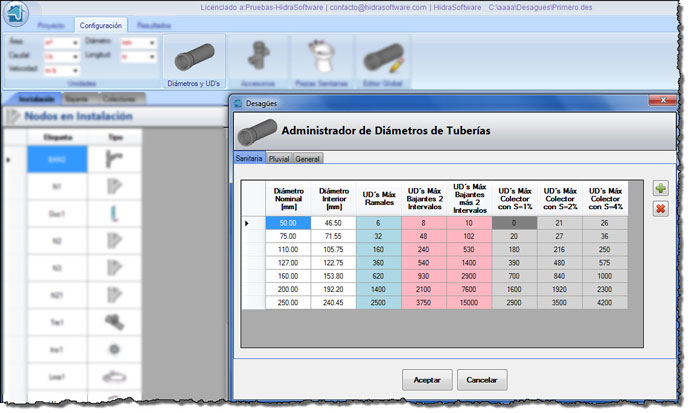This screenshot has width=690, height=413.
Task: Expand the Diámetro units dropdown
Action: coord(151,43)
